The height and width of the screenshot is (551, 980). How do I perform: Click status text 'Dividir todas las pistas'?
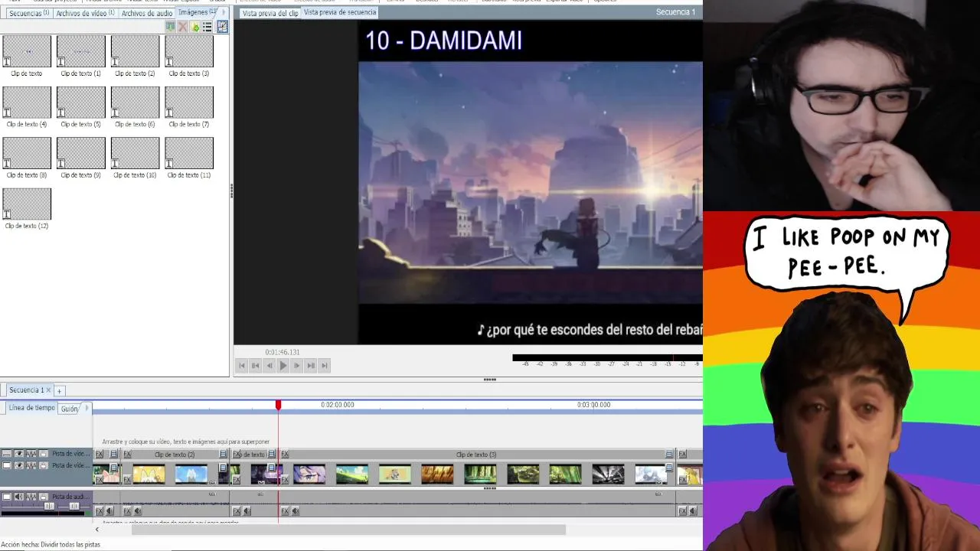coord(71,545)
